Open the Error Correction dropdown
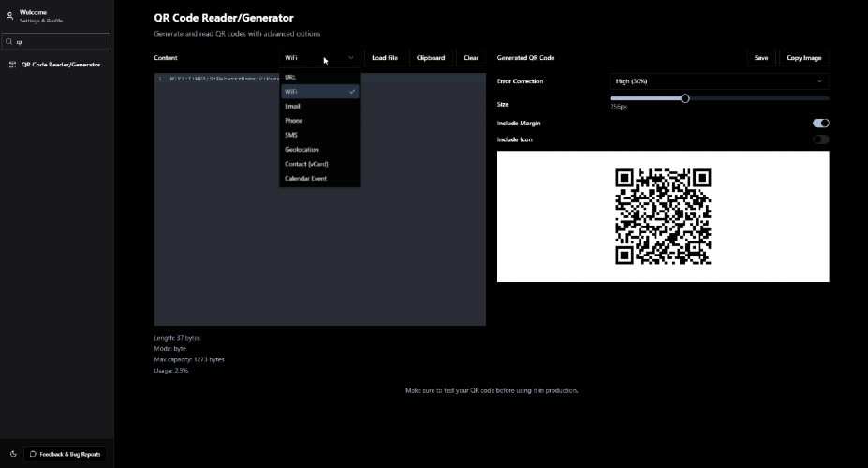The height and width of the screenshot is (468, 868). [x=719, y=81]
